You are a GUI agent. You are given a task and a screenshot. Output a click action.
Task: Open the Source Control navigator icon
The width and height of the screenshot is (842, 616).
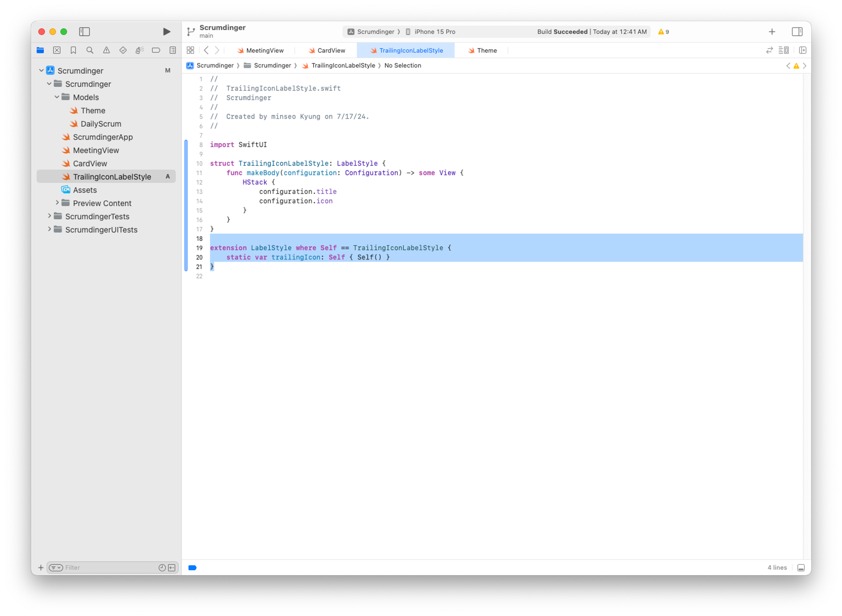tap(57, 50)
